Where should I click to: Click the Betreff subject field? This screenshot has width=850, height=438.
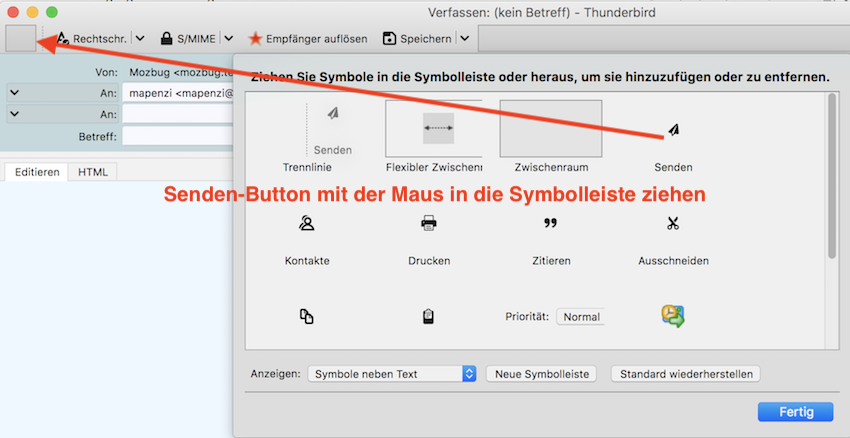(178, 136)
